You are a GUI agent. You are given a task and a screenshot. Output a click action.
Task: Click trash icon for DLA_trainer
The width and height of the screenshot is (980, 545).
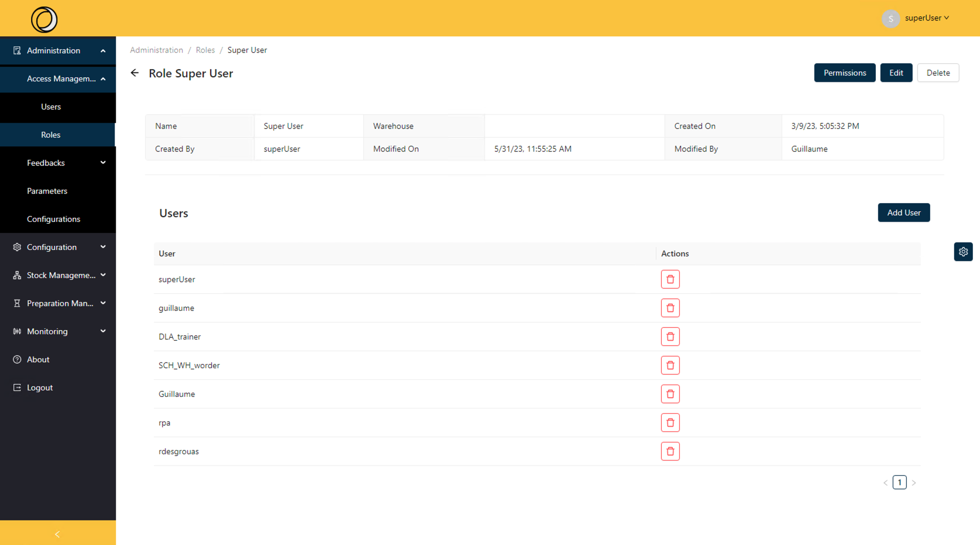(x=670, y=337)
